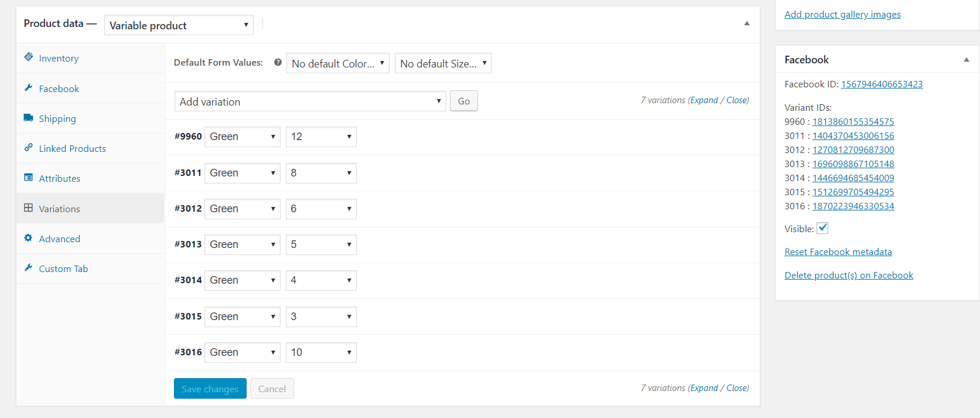
Task: Click the Advanced gear icon
Action: [x=28, y=237]
